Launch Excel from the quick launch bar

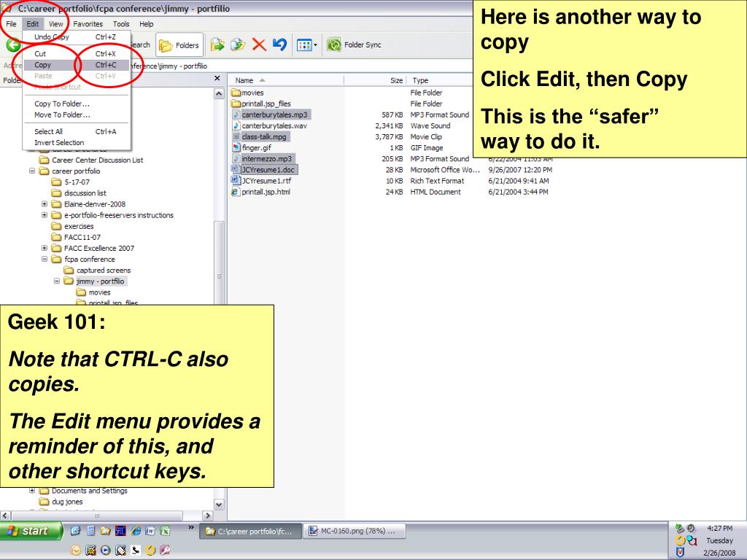[165, 531]
